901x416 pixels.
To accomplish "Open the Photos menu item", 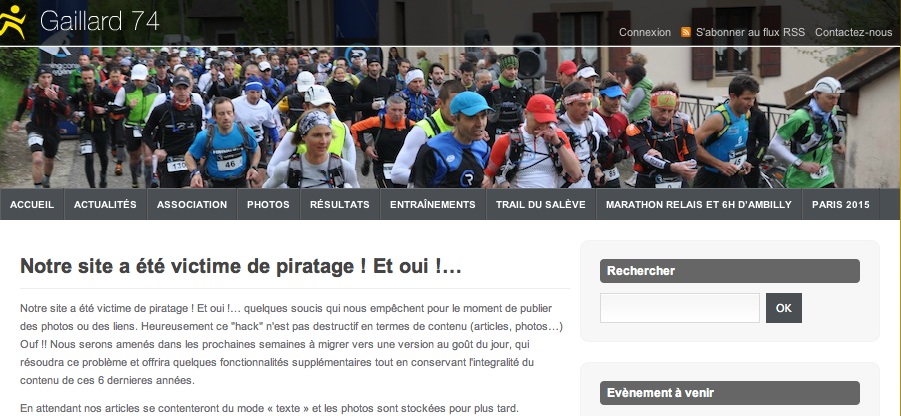I will [x=268, y=204].
